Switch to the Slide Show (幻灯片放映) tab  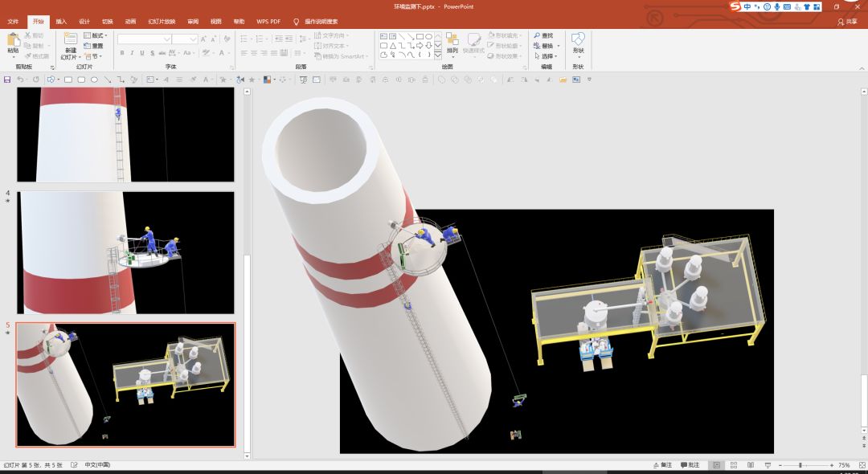click(162, 22)
